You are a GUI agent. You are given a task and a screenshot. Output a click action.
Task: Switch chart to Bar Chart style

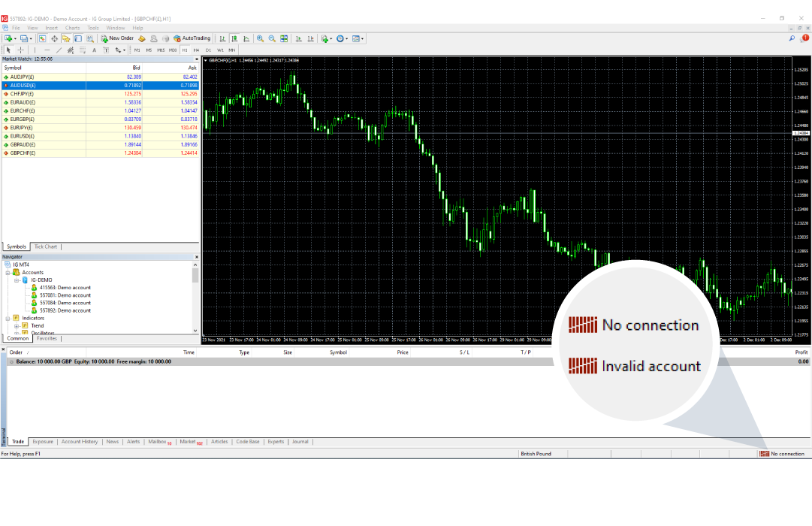[x=222, y=38]
